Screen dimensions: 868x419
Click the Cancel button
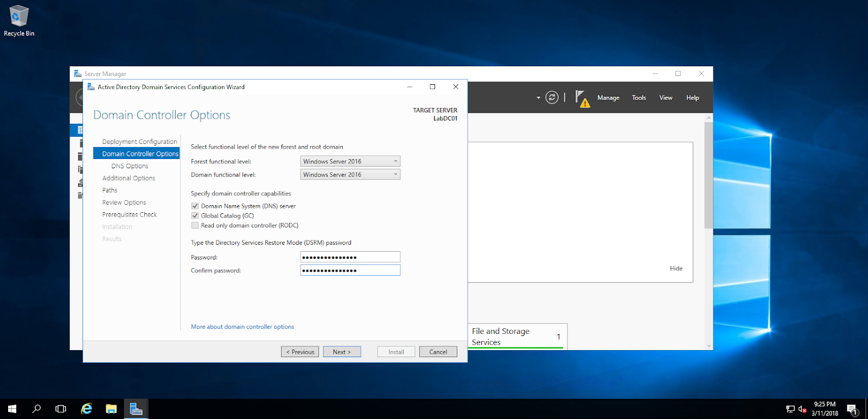pos(438,352)
